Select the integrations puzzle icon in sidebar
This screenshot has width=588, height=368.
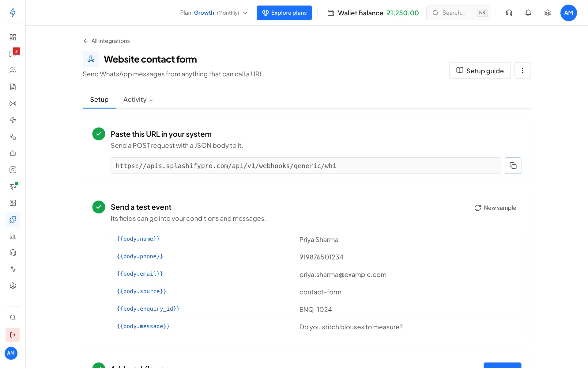pyautogui.click(x=13, y=219)
